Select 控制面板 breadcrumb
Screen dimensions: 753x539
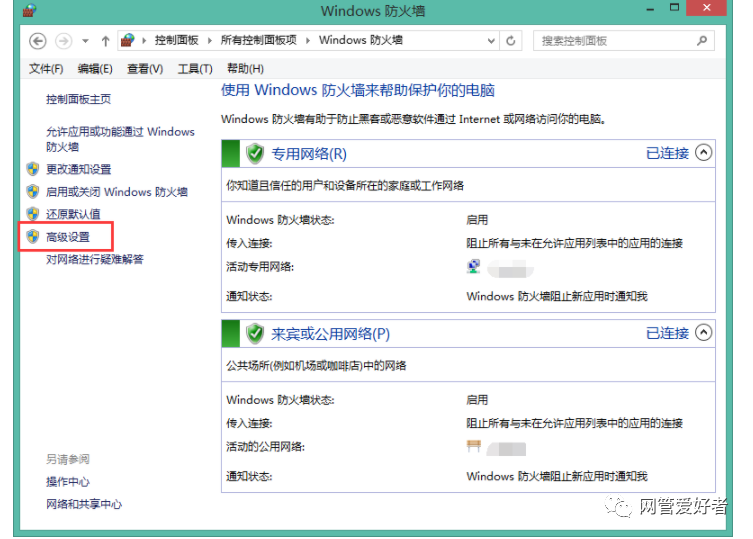click(176, 40)
